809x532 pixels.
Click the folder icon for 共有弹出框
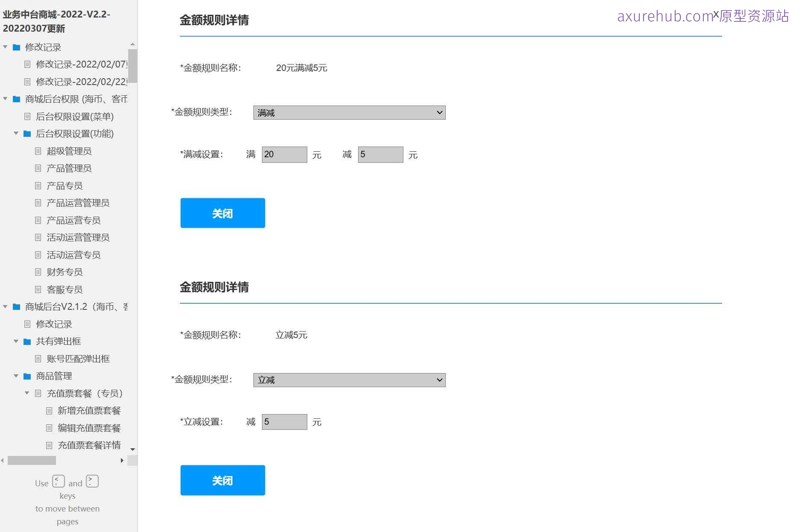pos(27,341)
